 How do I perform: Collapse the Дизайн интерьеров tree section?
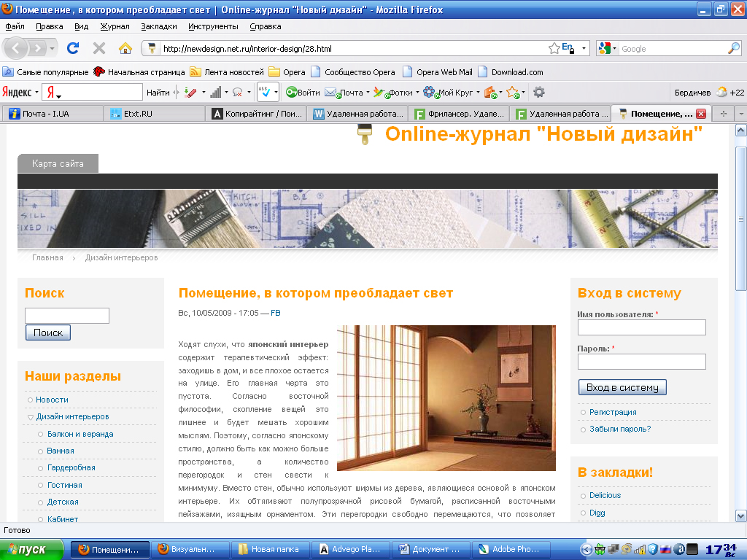[x=30, y=417]
